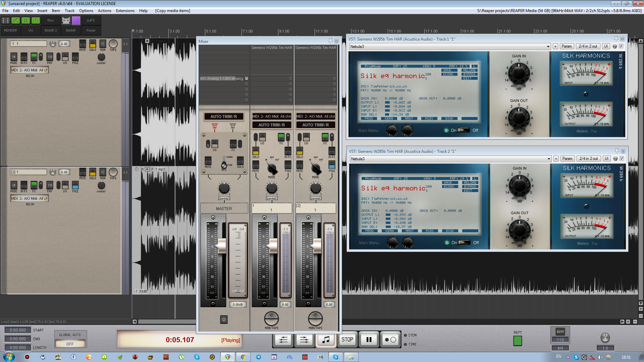Solo track 1 in track panel
The height and width of the screenshot is (362, 644).
pos(93,44)
